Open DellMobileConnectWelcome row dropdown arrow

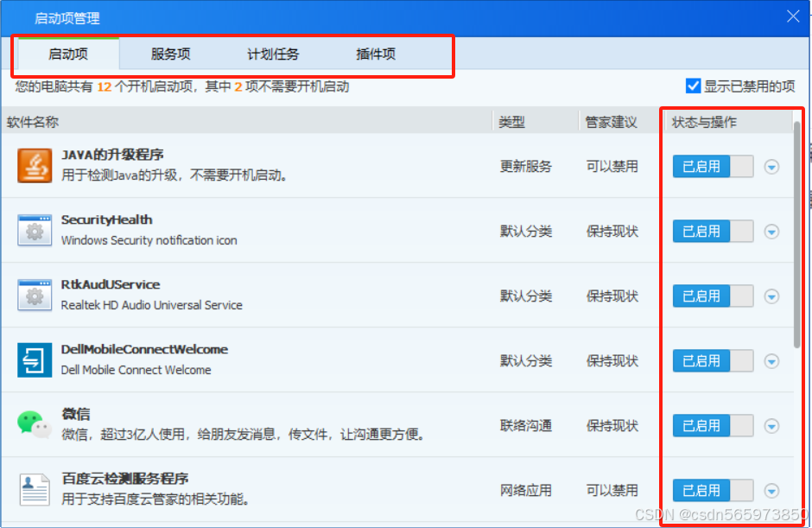771,361
